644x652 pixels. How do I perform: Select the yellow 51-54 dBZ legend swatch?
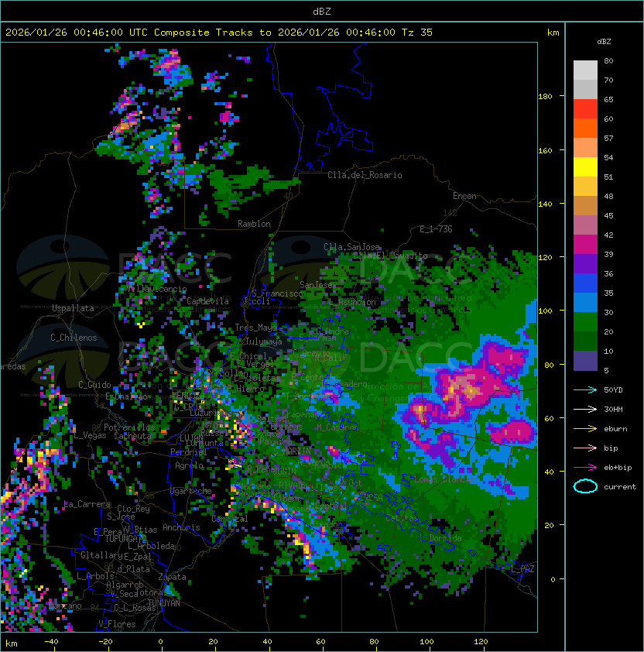585,167
